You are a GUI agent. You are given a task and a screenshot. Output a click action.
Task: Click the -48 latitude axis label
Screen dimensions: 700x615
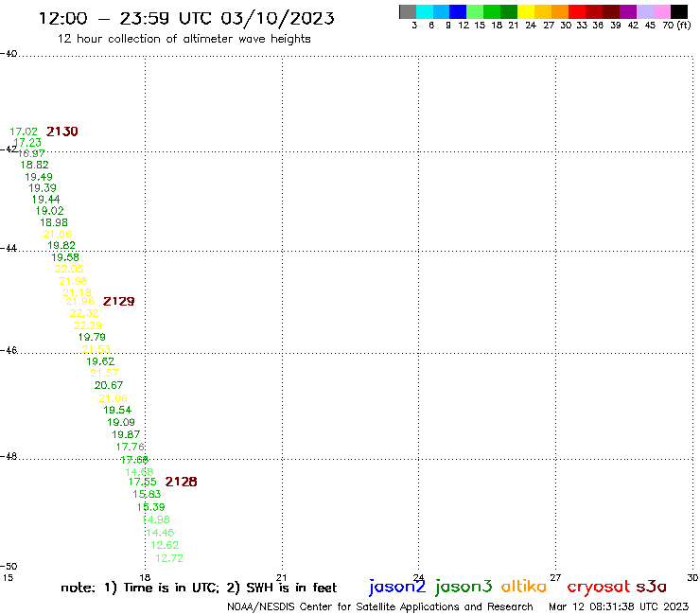pyautogui.click(x=9, y=456)
